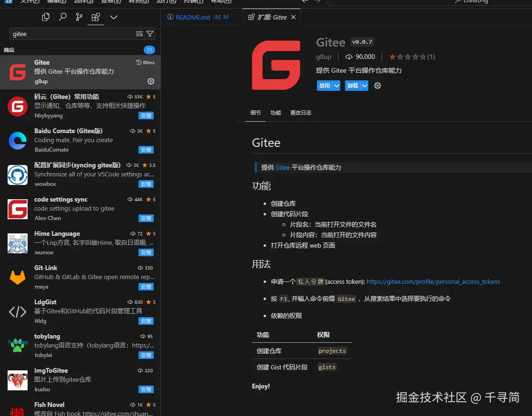532x416 pixels.
Task: Open the gear icon beside 卸载
Action: point(377,86)
